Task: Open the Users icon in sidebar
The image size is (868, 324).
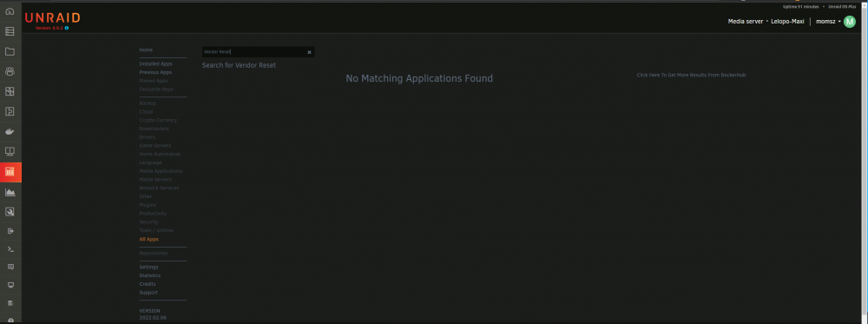Action: point(10,71)
